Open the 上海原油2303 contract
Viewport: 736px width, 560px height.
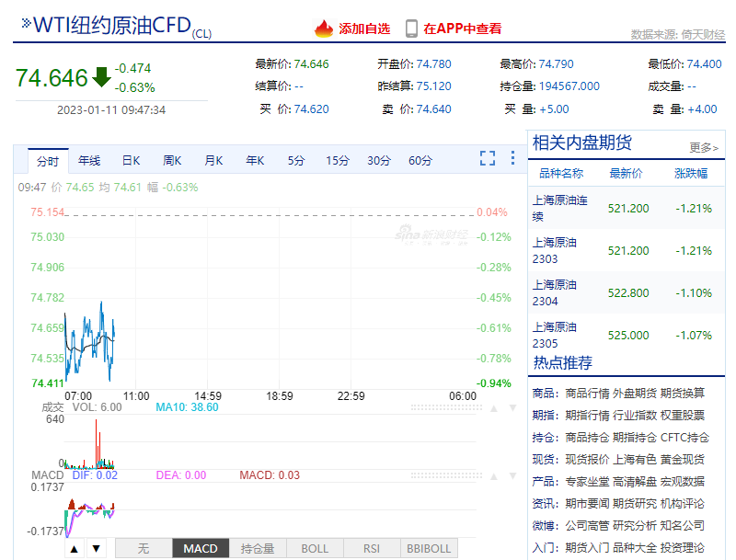tap(627, 250)
